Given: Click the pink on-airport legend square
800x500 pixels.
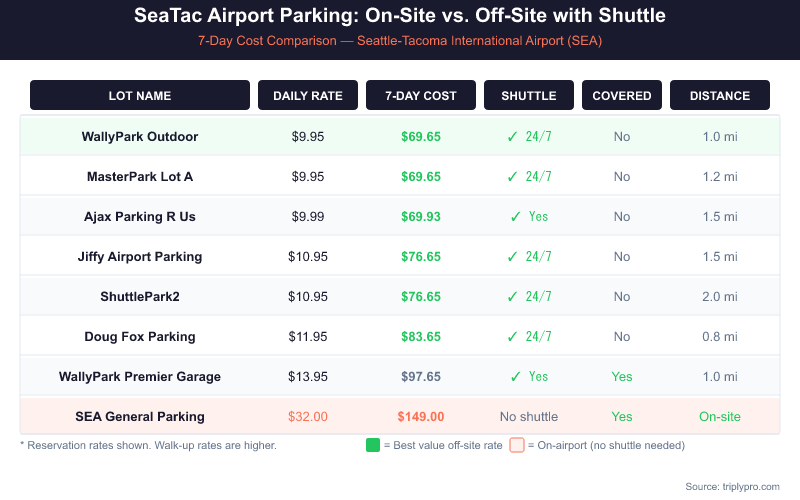Looking at the screenshot, I should 517,445.
